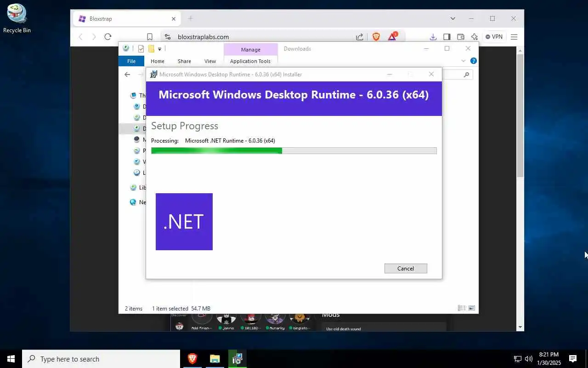Screen dimensions: 588x368
Task: Open the Leo AI sparkle icon
Action: click(475, 37)
